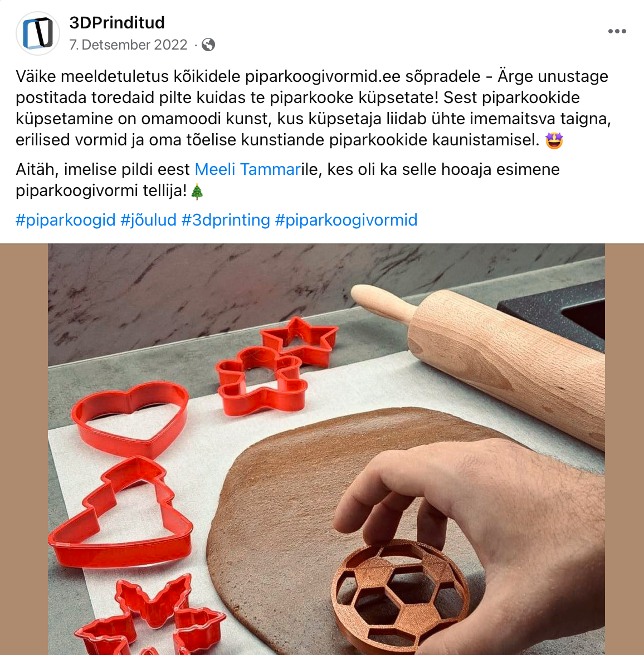Open the cookie cutter photo in viewer

click(326, 449)
